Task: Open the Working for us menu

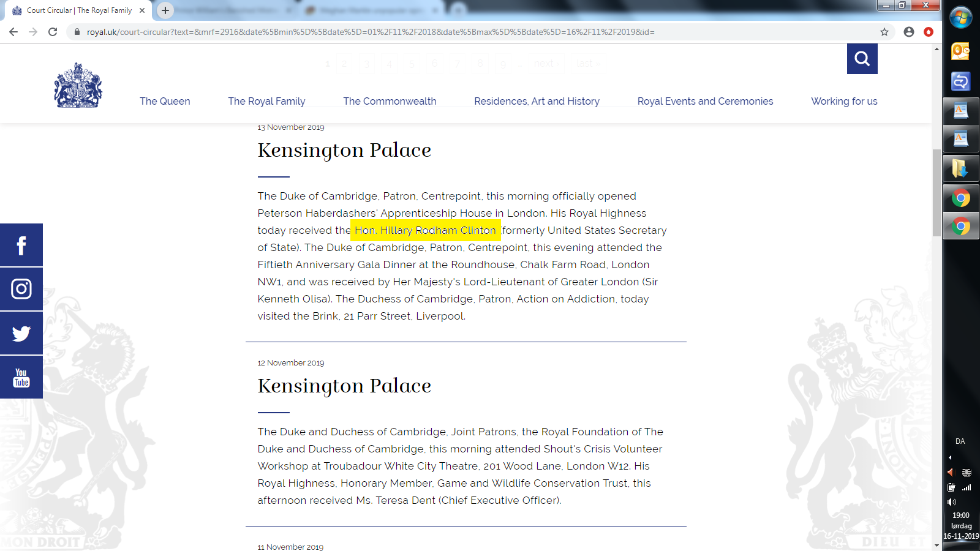Action: (844, 101)
